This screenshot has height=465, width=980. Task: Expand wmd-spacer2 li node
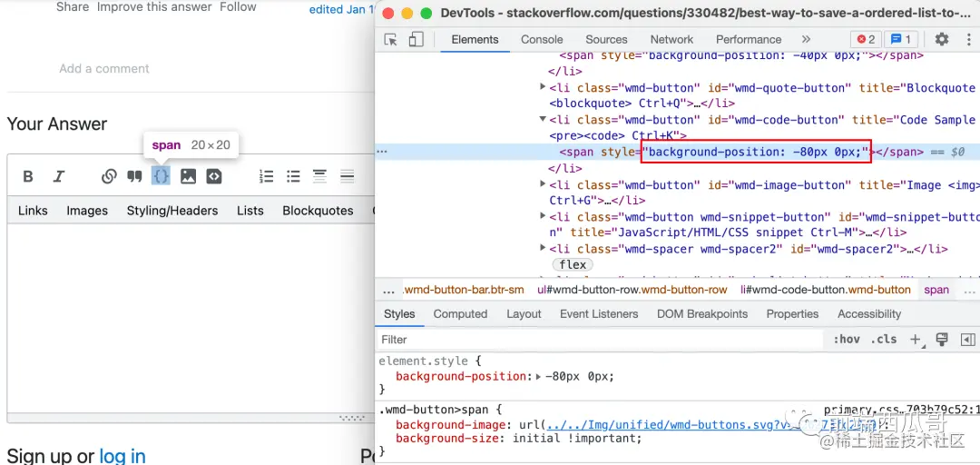[x=543, y=249]
